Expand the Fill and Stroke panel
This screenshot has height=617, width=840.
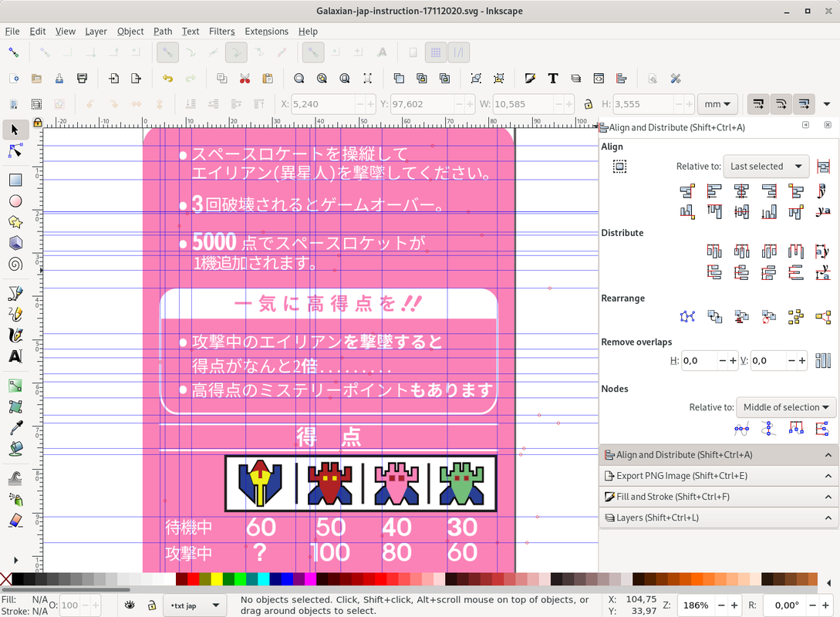718,497
